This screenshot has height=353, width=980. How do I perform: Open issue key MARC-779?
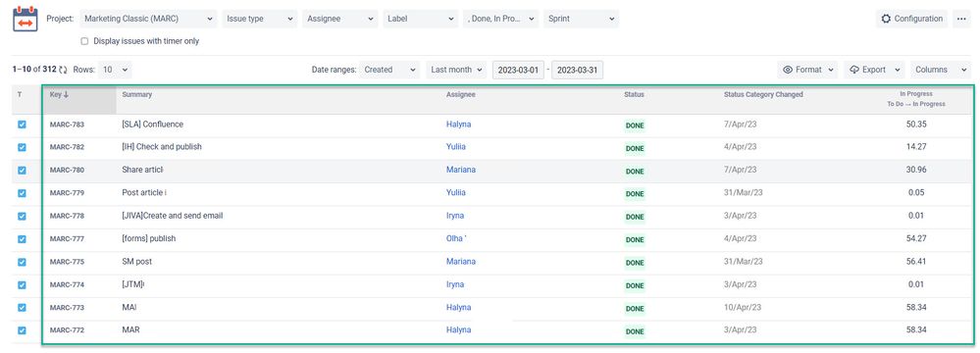point(67,193)
